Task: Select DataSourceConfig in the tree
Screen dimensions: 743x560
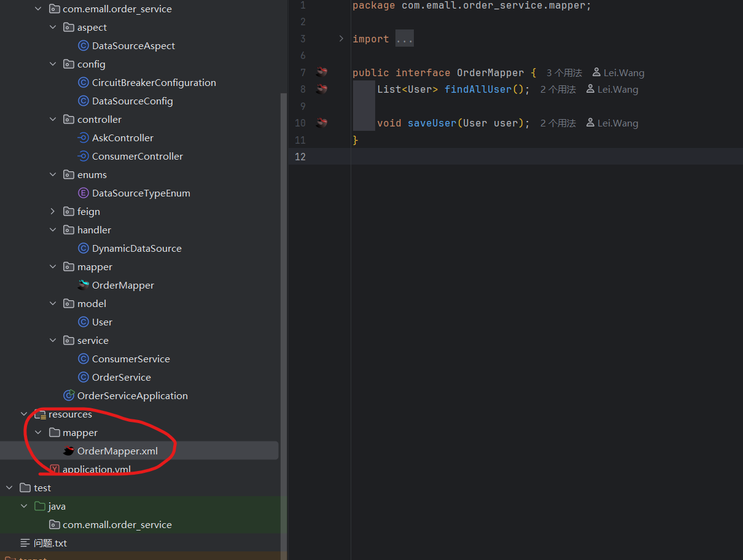Action: point(133,101)
